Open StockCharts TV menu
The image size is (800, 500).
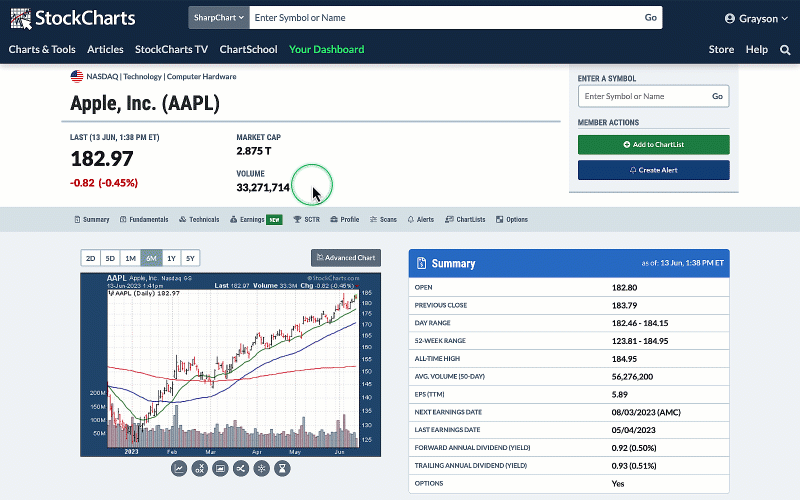[x=171, y=49]
